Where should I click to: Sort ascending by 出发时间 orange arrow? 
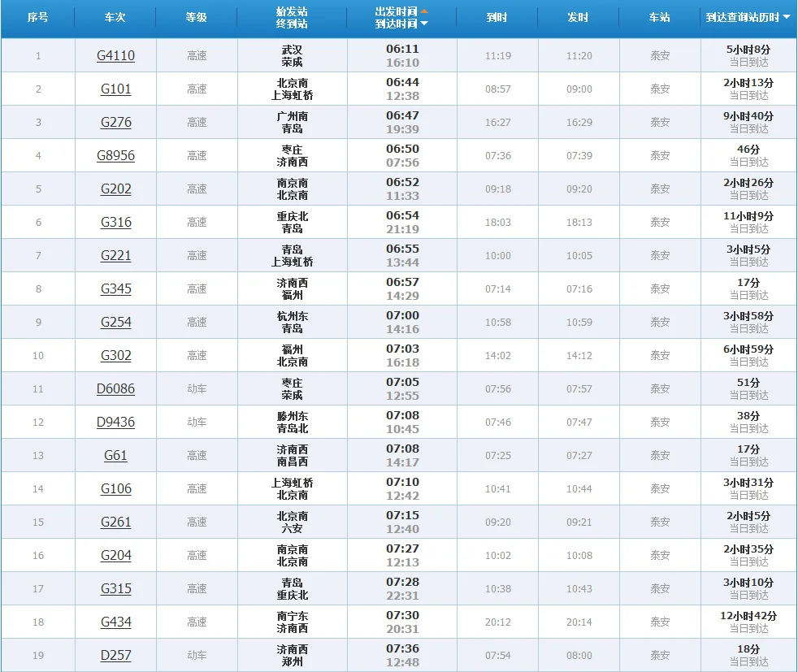423,11
